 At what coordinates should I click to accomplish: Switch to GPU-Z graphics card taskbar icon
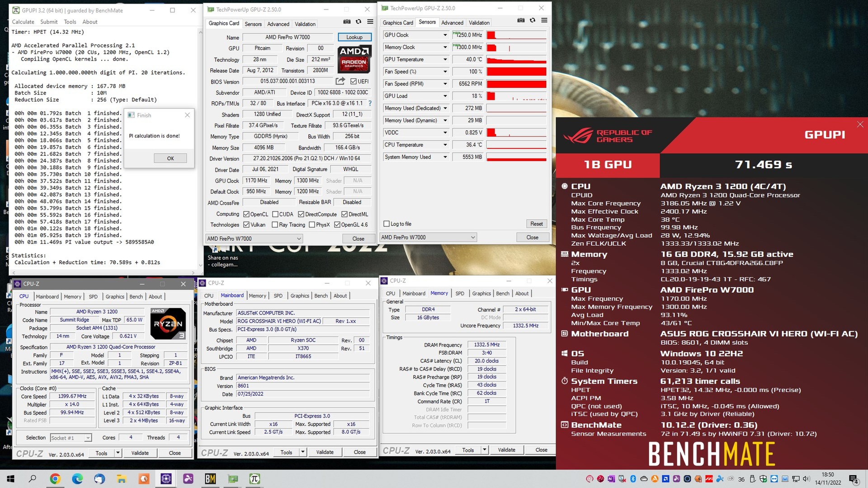pos(232,479)
